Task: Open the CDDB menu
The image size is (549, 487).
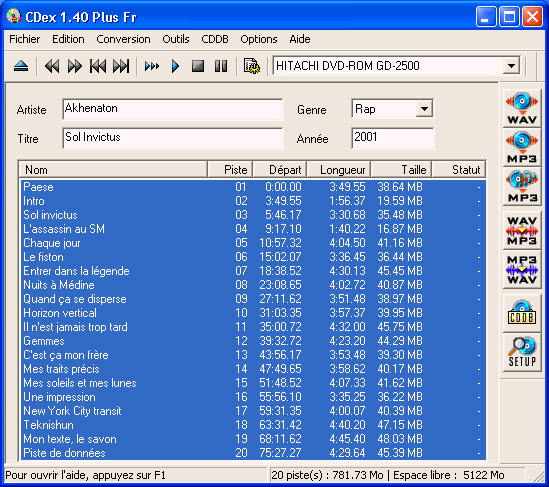Action: [215, 39]
